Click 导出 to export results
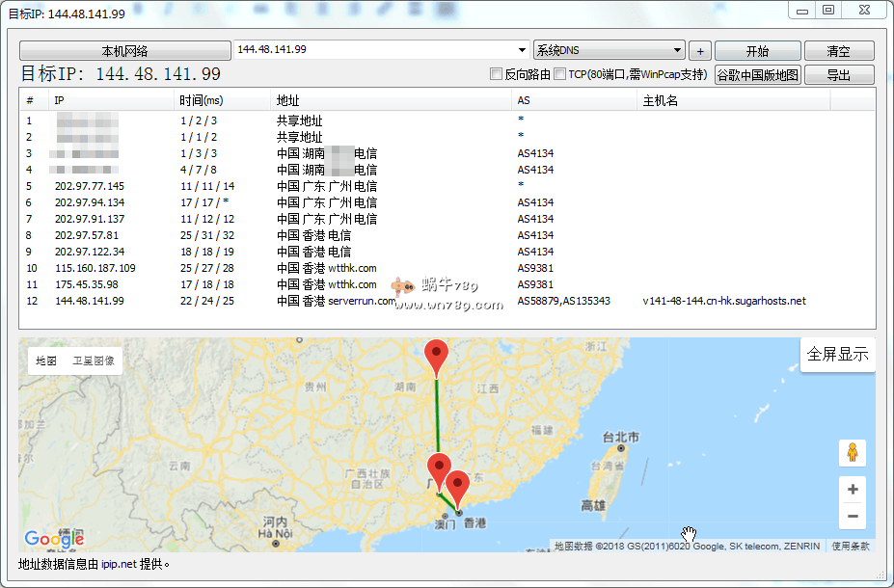This screenshot has width=894, height=588. point(840,74)
